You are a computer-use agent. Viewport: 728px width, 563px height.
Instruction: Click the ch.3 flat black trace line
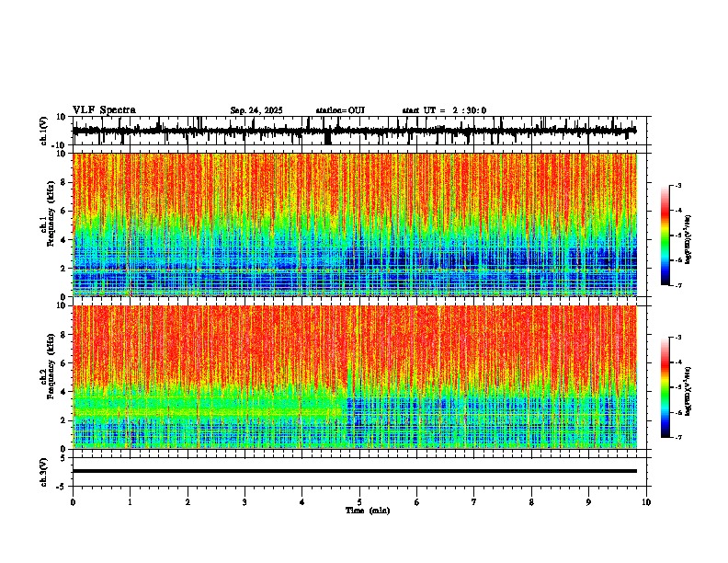355,471
